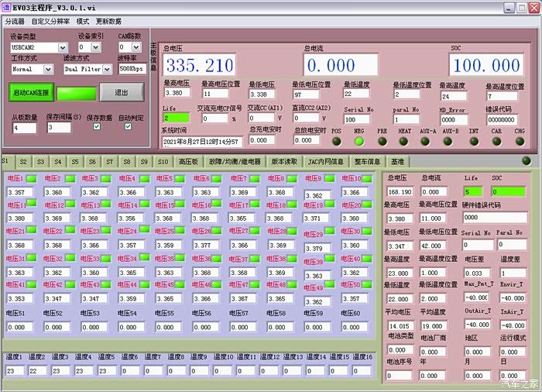Click the 从板数量 input field
Viewport: 542px width, 392px height.
24,127
